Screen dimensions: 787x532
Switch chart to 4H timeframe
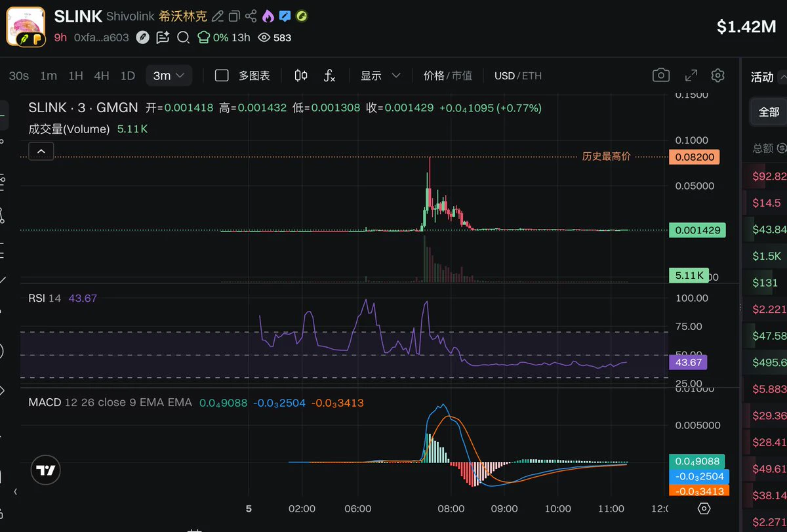click(x=102, y=75)
